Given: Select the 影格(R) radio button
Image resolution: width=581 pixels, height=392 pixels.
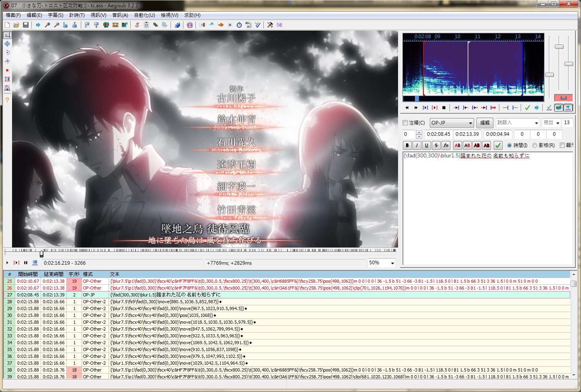Looking at the screenshot, I should [x=535, y=145].
